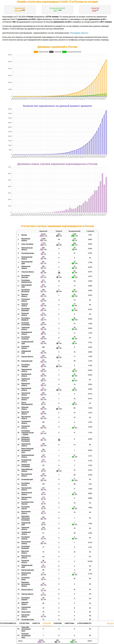Open the Санкт-Петербург region link
The image size is (114, 644).
coord(27,244)
